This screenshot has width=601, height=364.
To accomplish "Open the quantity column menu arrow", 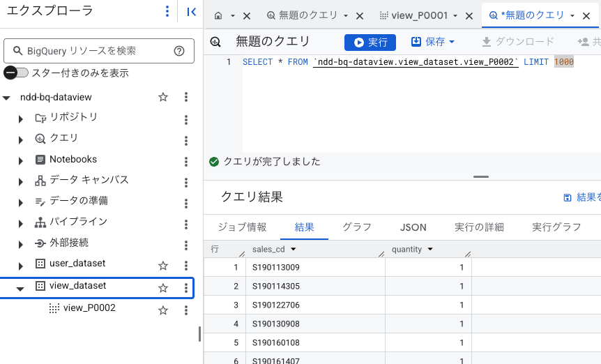I will tap(430, 250).
